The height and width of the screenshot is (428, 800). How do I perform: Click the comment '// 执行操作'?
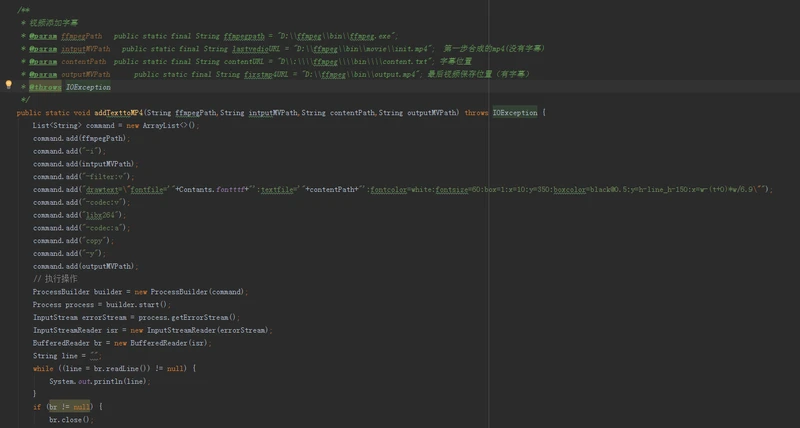[x=55, y=279]
